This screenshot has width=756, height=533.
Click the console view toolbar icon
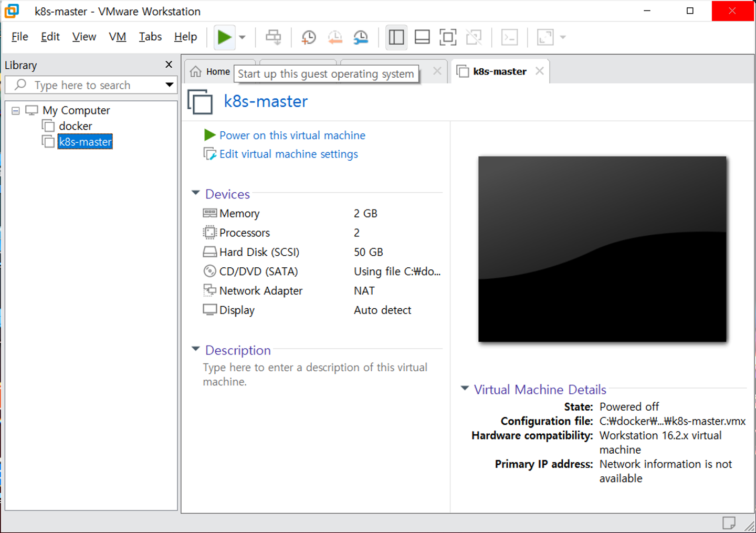tap(510, 37)
